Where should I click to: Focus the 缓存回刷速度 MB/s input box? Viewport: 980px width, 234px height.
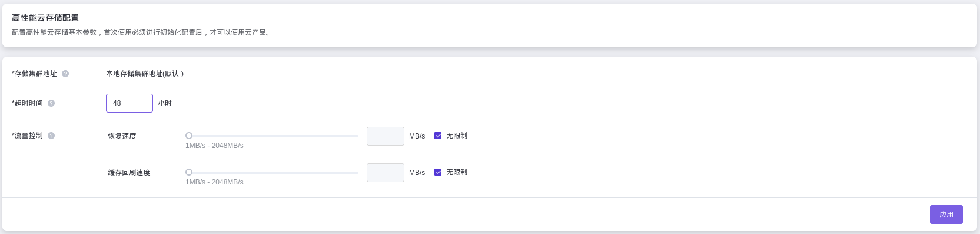[386, 173]
